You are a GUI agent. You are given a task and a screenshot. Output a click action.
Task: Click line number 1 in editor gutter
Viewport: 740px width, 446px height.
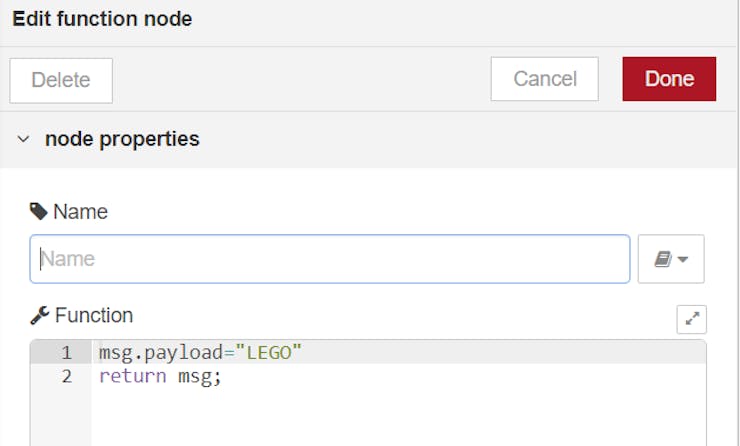(x=66, y=353)
